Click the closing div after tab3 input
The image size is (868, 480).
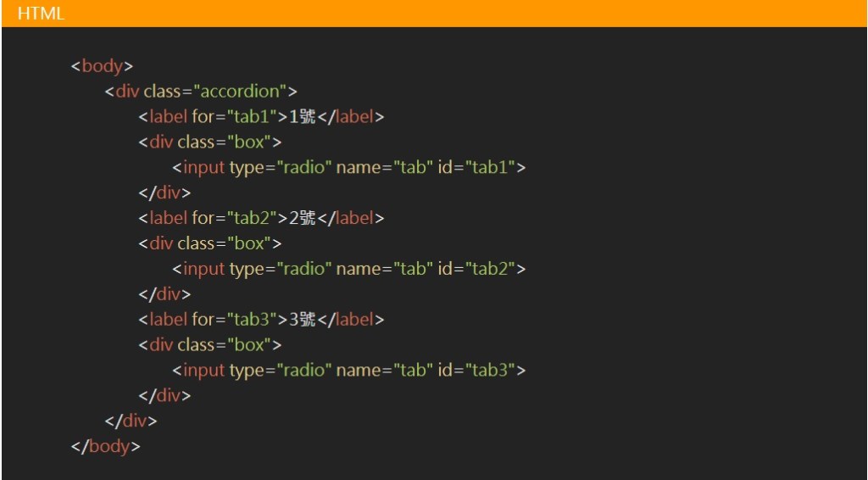click(165, 396)
